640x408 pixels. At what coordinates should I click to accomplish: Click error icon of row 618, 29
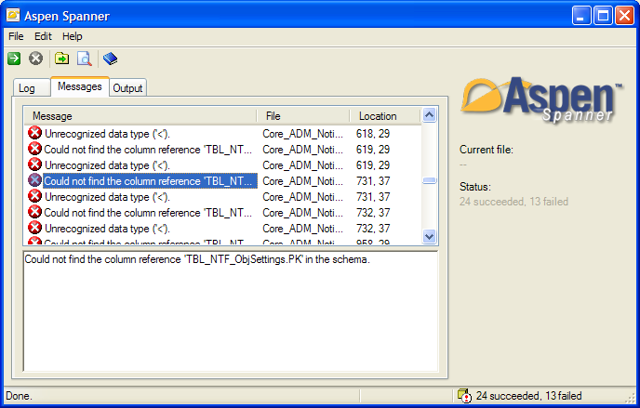[35, 133]
